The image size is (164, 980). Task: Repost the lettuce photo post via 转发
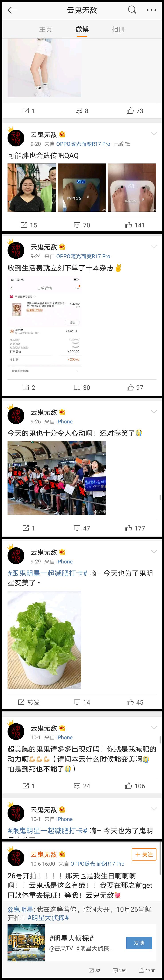tap(29, 702)
